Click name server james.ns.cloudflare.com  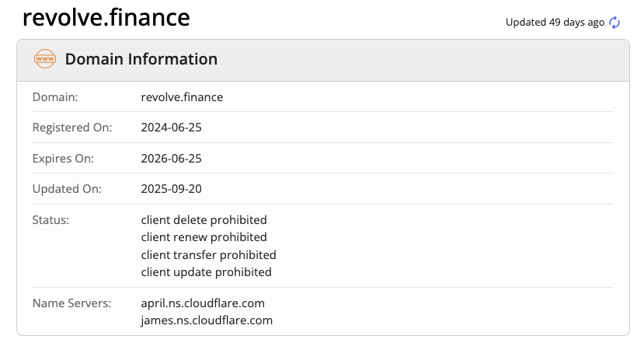pyautogui.click(x=207, y=320)
